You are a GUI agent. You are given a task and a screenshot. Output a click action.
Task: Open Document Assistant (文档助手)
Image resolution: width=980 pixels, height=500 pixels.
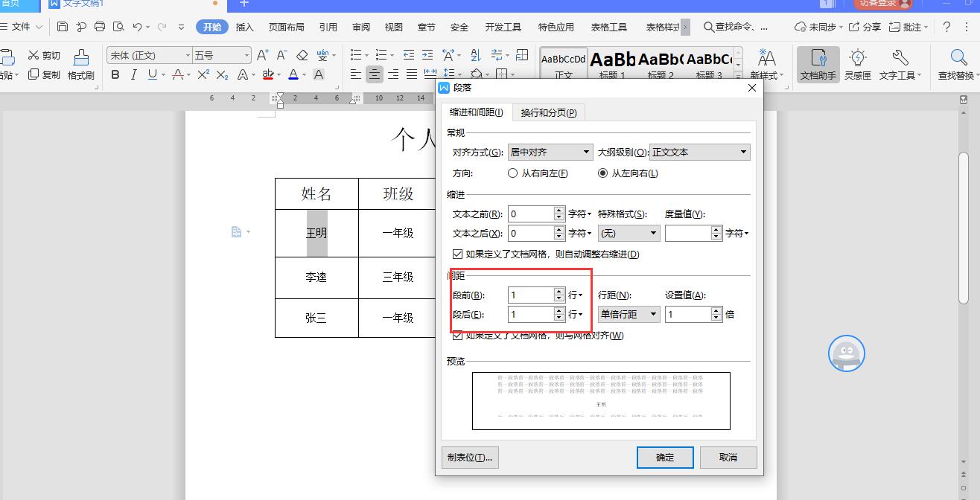(818, 65)
